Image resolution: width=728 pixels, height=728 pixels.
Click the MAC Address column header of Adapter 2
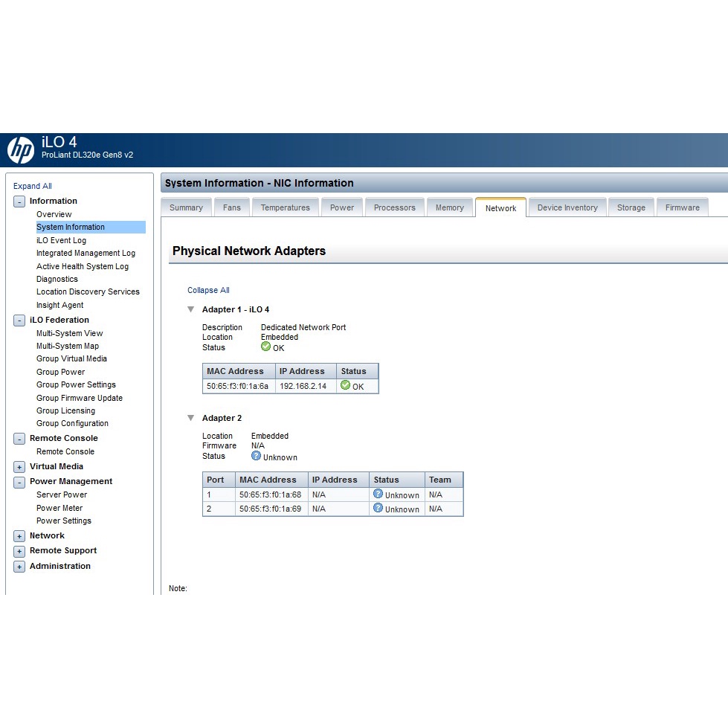tap(268, 480)
